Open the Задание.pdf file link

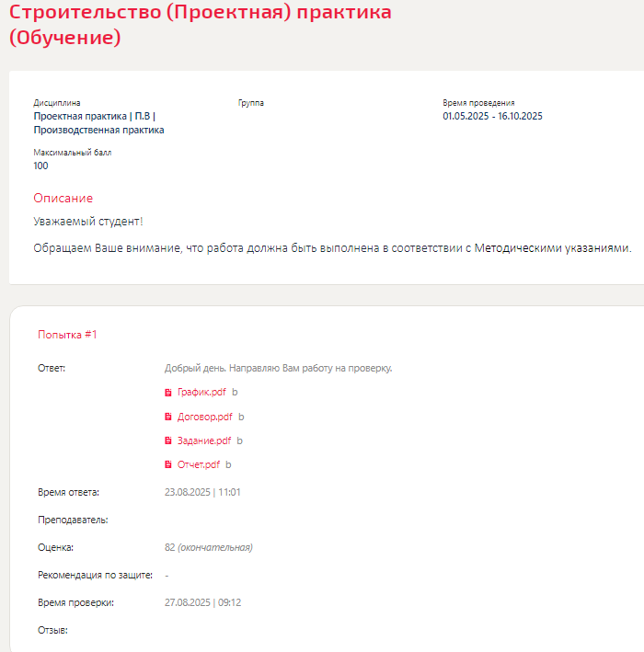click(204, 440)
